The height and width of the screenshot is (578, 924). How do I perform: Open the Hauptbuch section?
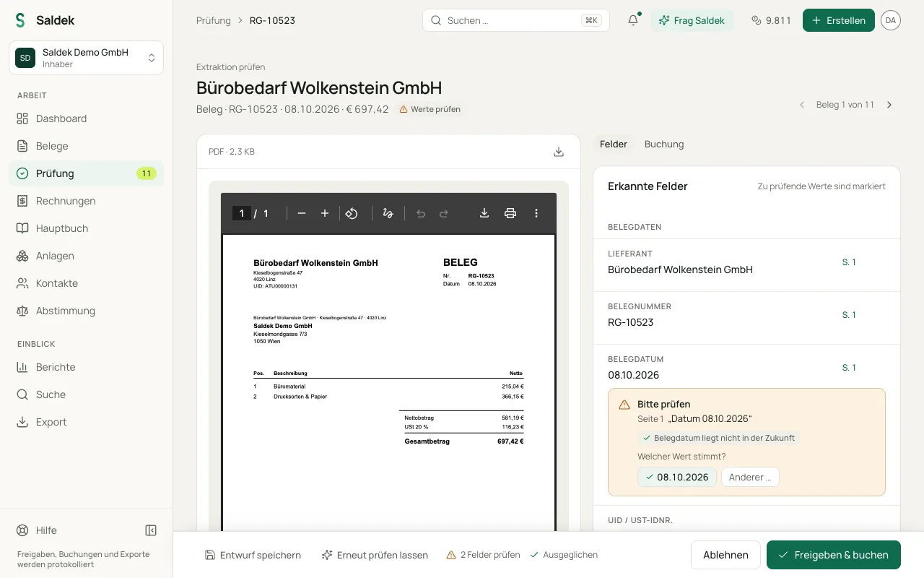click(86, 228)
